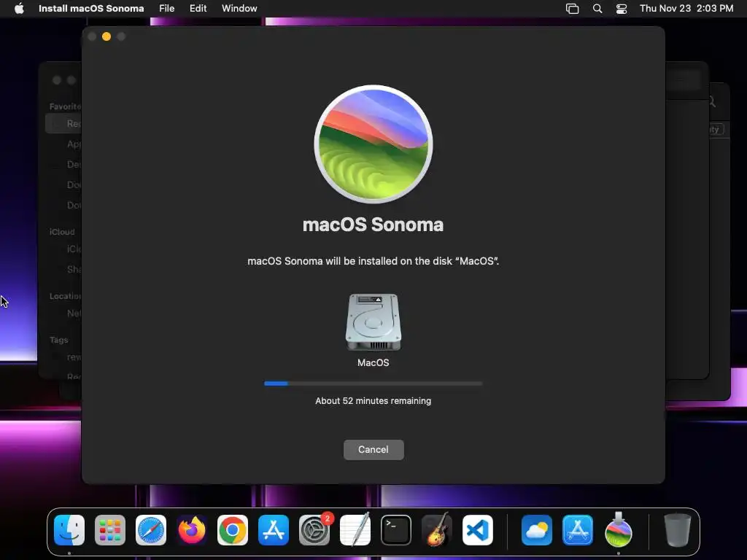Image resolution: width=747 pixels, height=560 pixels.
Task: Click the Sonoma installer icon in Dock
Action: pyautogui.click(x=619, y=530)
